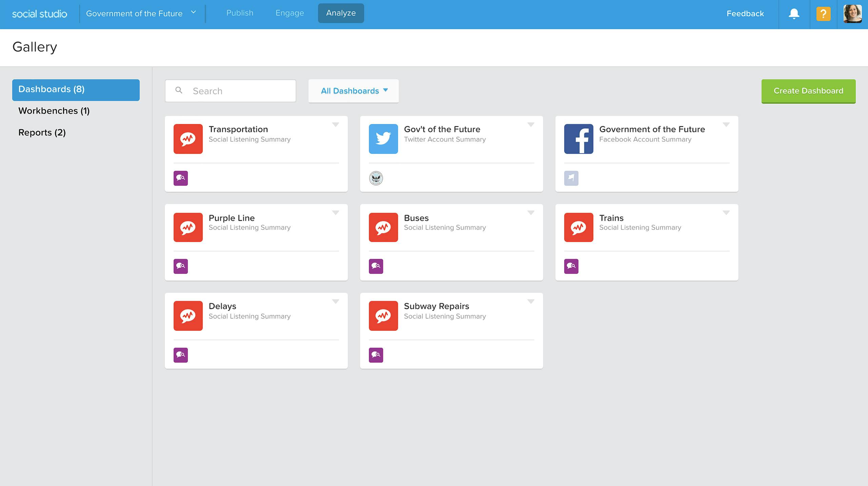Open the Gov't of the Future dashboard title
This screenshot has height=486, width=868.
(x=442, y=129)
